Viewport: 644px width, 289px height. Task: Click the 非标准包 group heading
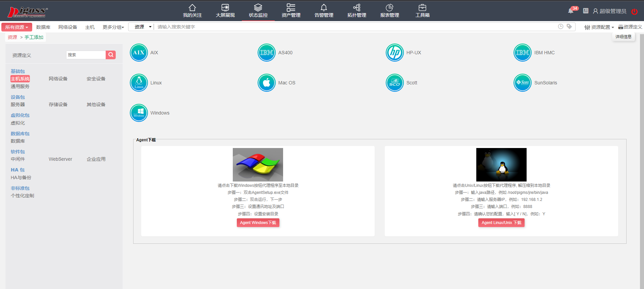coord(20,188)
